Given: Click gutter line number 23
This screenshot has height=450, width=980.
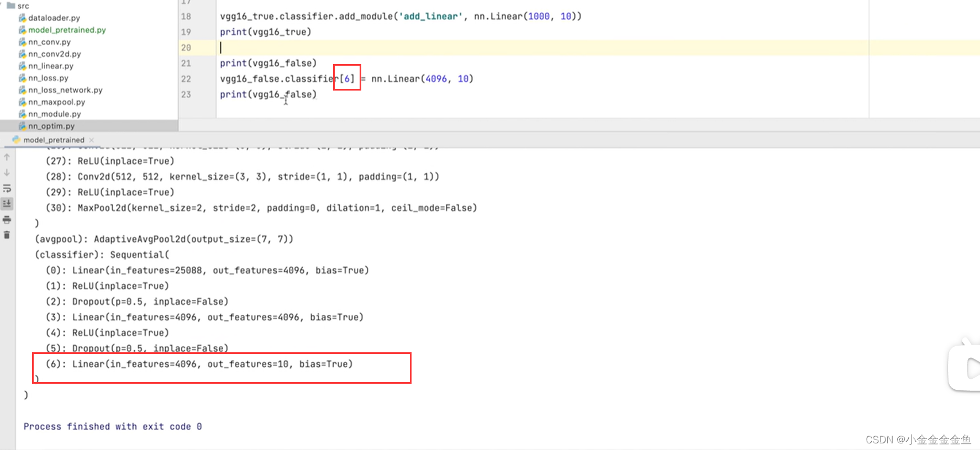Looking at the screenshot, I should tap(186, 94).
